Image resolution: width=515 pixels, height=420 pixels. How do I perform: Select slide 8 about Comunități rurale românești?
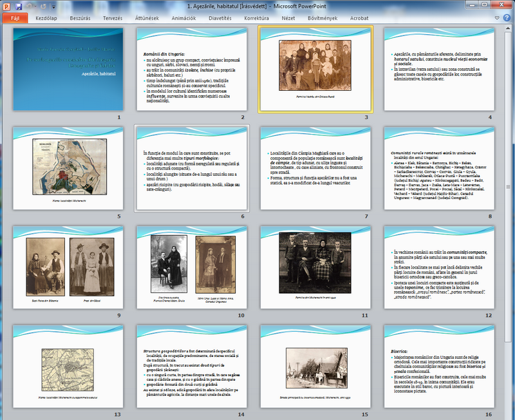438,168
